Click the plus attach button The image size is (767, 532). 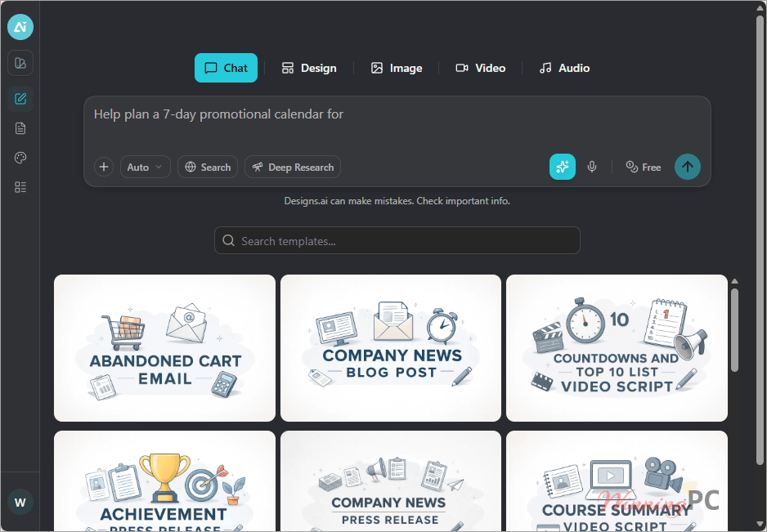coord(104,167)
